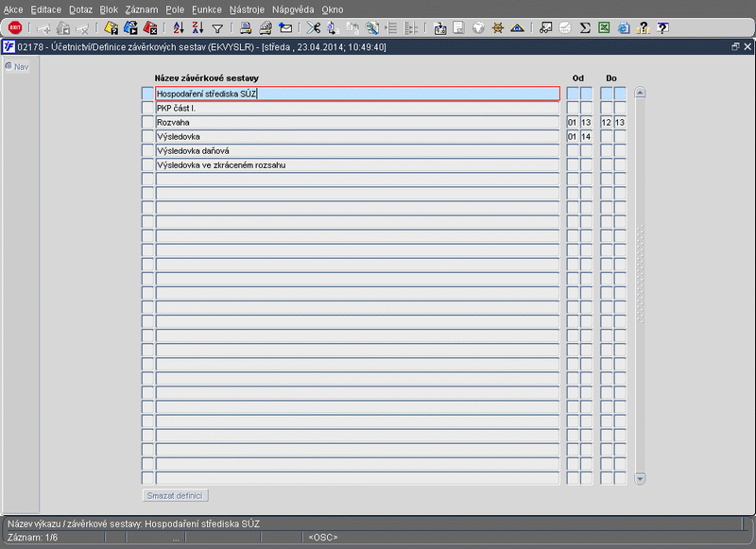Click record selector beside Výsledovka daňová
The height and width of the screenshot is (549, 756).
(147, 151)
